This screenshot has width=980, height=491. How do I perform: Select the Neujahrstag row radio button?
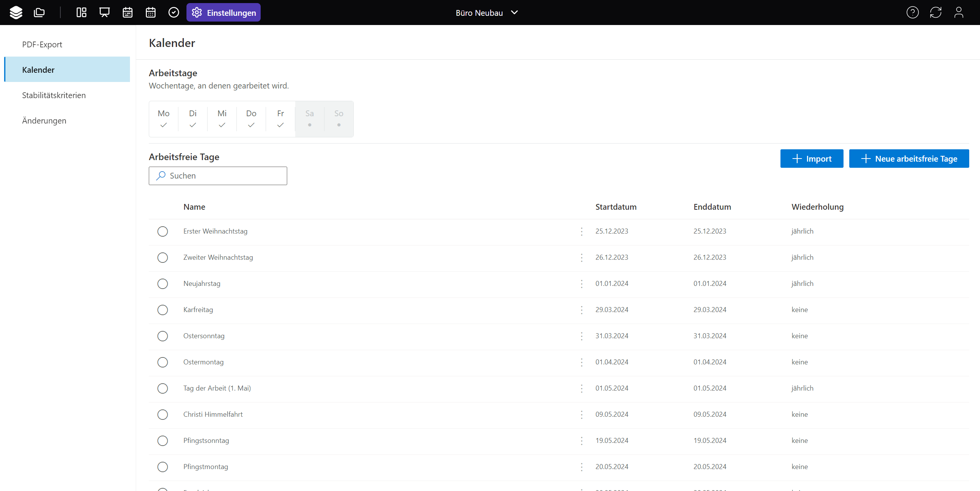[163, 284]
